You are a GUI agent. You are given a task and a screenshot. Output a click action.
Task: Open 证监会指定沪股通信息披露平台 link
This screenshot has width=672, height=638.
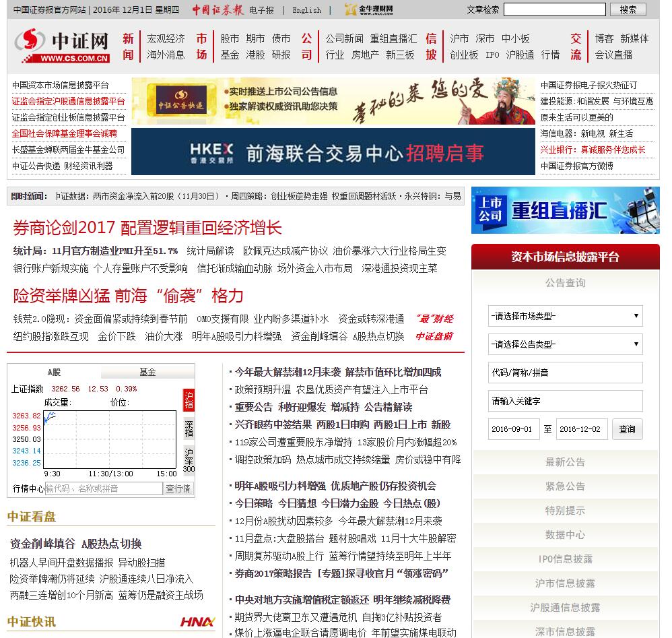pos(69,102)
